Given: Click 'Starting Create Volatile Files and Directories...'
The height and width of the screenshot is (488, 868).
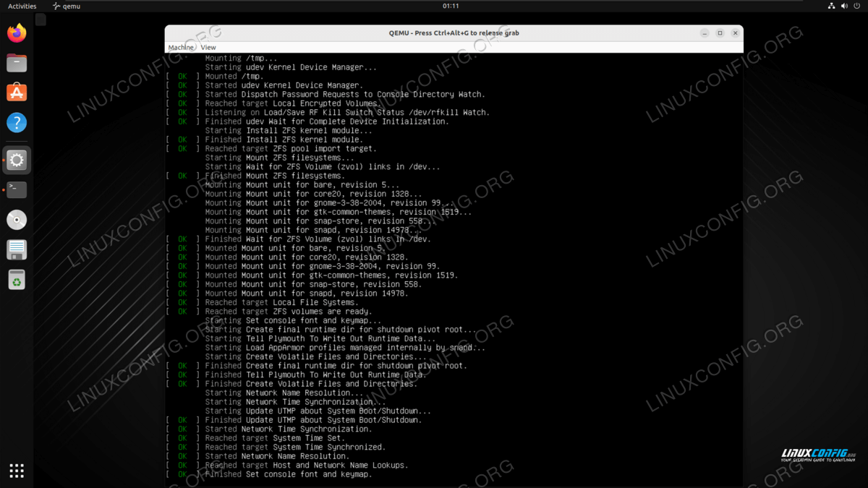Looking at the screenshot, I should point(315,356).
